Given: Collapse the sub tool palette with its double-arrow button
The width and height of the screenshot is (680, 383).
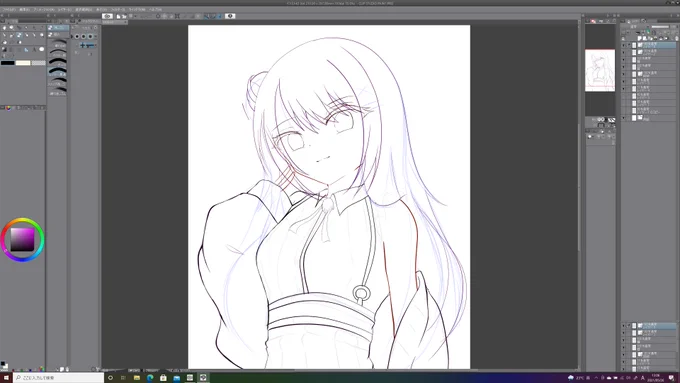Looking at the screenshot, I should (48, 15).
